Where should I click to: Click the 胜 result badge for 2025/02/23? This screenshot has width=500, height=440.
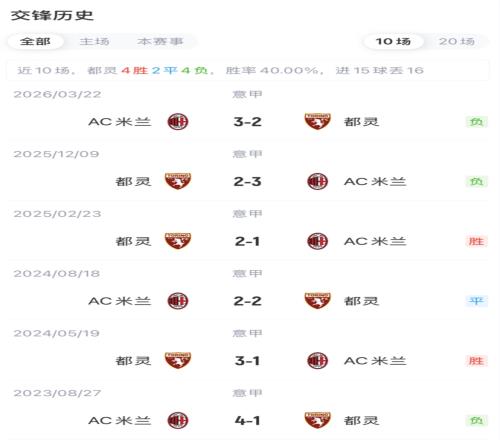[x=477, y=241]
